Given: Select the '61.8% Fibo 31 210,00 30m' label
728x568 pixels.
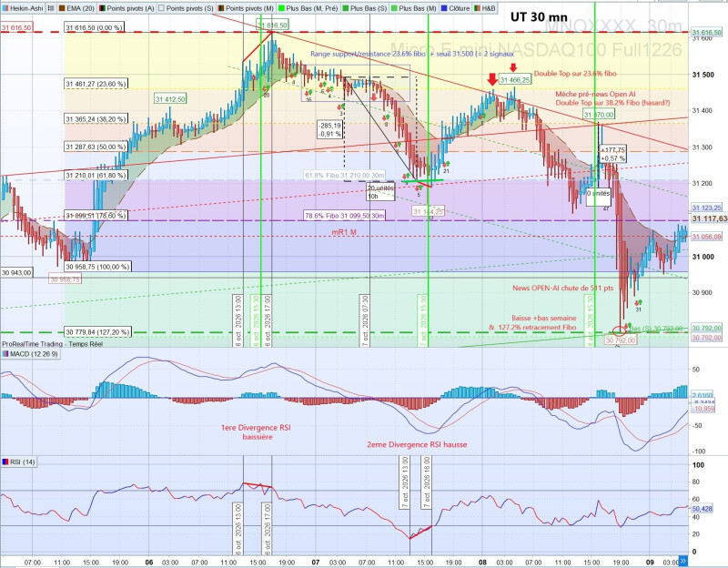Looking at the screenshot, I should (x=345, y=175).
